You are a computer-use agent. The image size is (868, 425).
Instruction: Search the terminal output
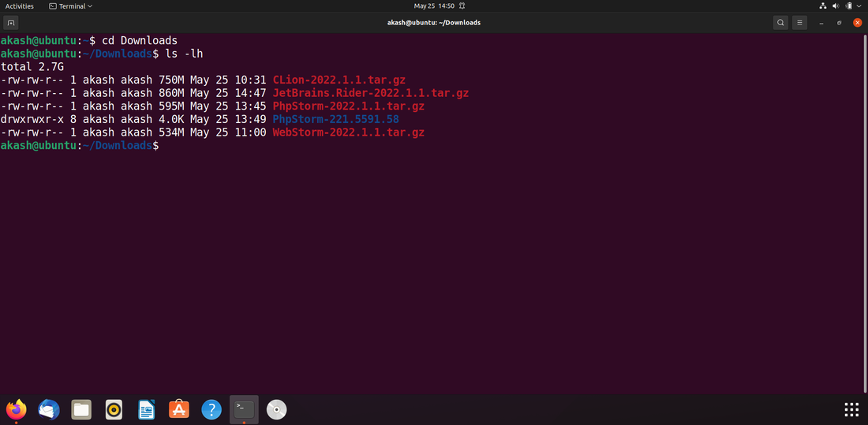pos(780,23)
